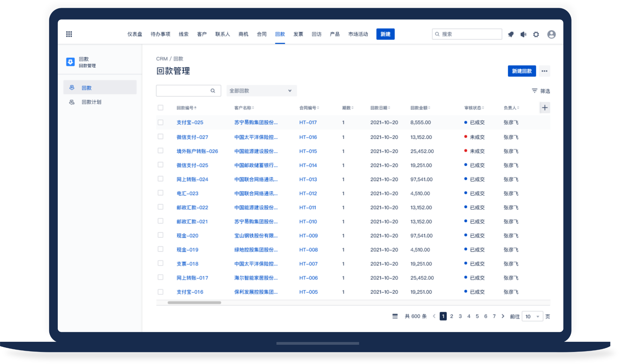Open contract link HT-017
619x364 pixels.
(308, 122)
